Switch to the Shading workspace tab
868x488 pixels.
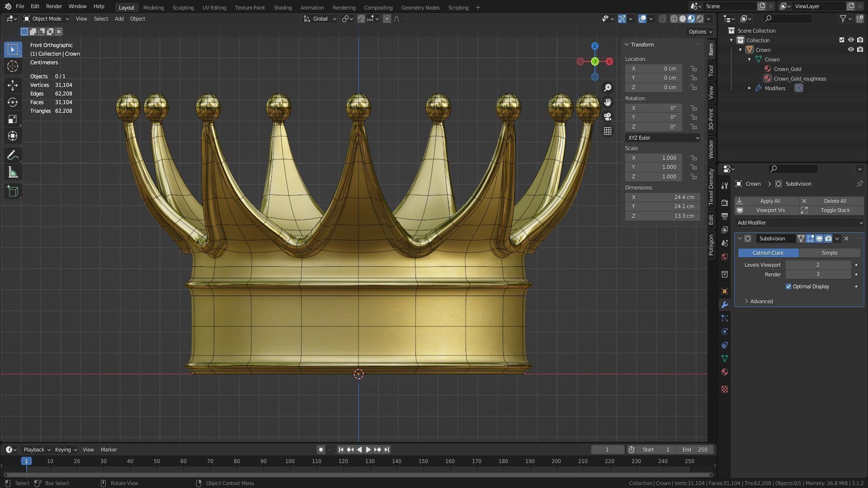(x=283, y=8)
